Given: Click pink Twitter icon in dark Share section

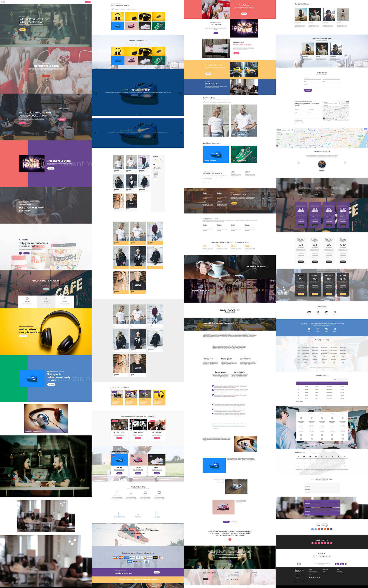Looking at the screenshot, I should [315, 543].
